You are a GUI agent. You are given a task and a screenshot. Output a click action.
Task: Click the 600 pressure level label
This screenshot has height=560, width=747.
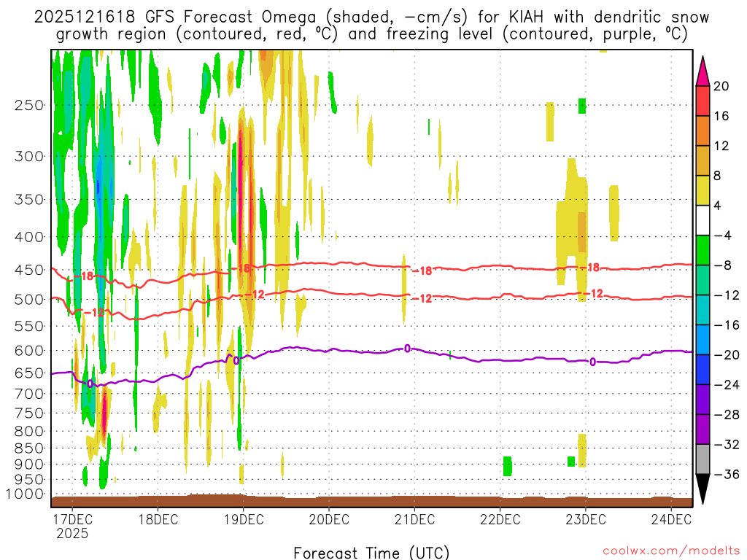point(29,351)
